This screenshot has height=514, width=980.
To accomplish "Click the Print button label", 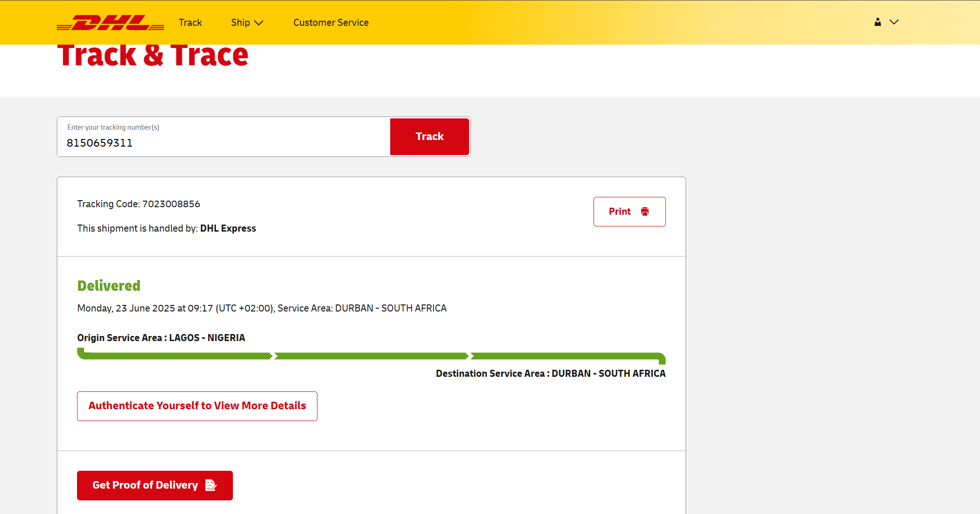I will click(x=619, y=211).
